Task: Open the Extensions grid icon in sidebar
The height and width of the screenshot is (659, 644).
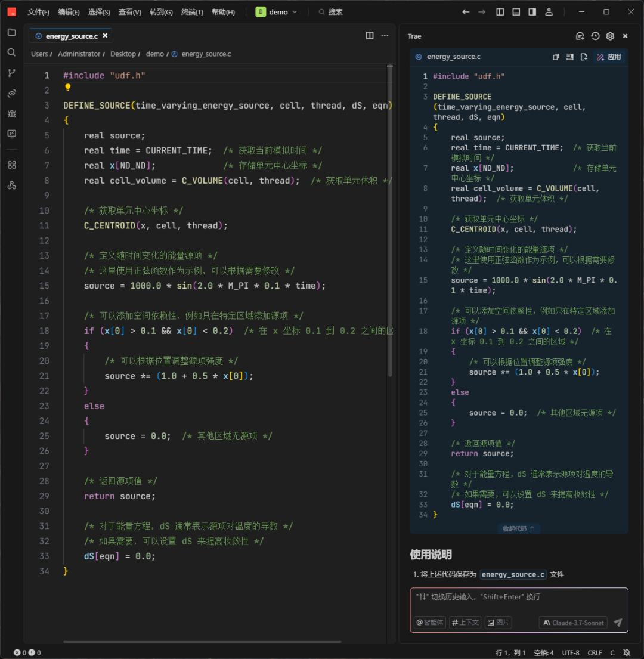Action: (11, 165)
